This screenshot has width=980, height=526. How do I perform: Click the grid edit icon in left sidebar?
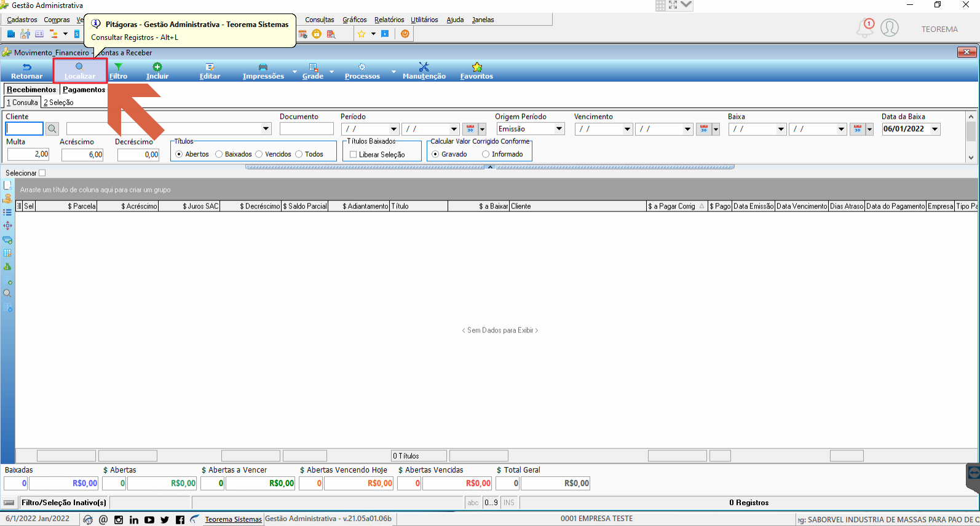(7, 253)
